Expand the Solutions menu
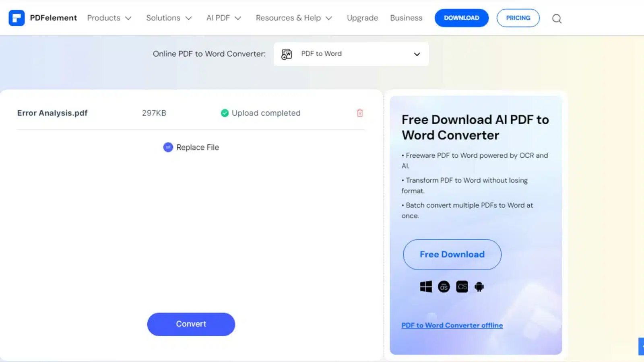The image size is (644, 362). pos(169,18)
